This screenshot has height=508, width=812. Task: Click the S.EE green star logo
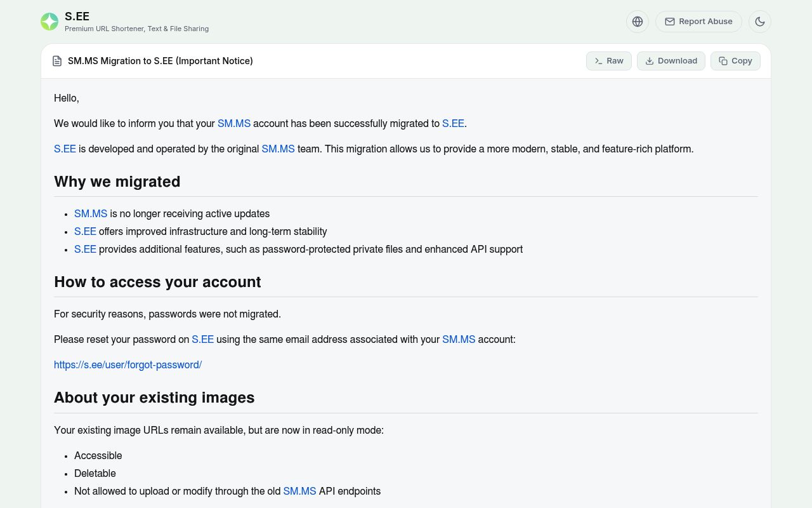pyautogui.click(x=49, y=22)
